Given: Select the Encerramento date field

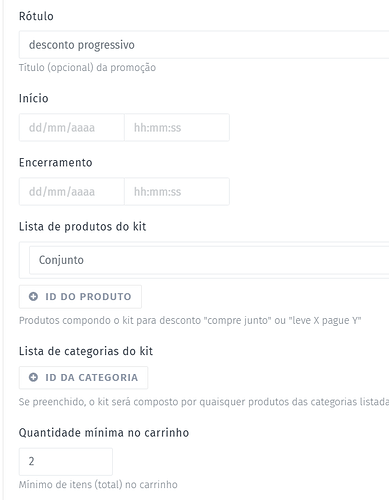Looking at the screenshot, I should point(72,191).
